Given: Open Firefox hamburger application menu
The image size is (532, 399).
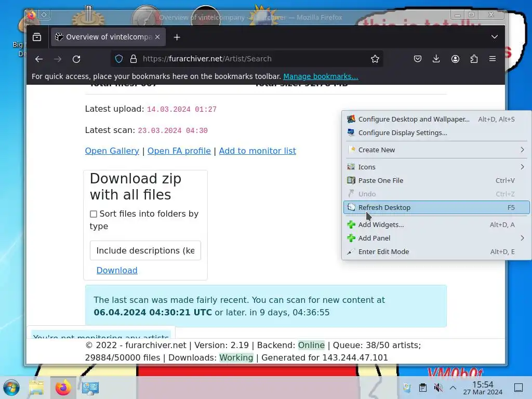Looking at the screenshot, I should 493,59.
